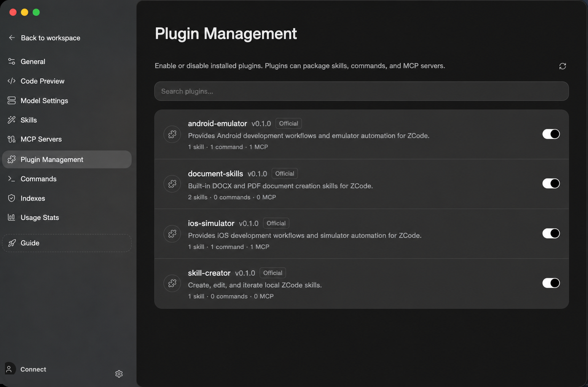Screen dimensions: 588x387
Task: Click the user avatar icon next to Connect
Action: (10, 369)
